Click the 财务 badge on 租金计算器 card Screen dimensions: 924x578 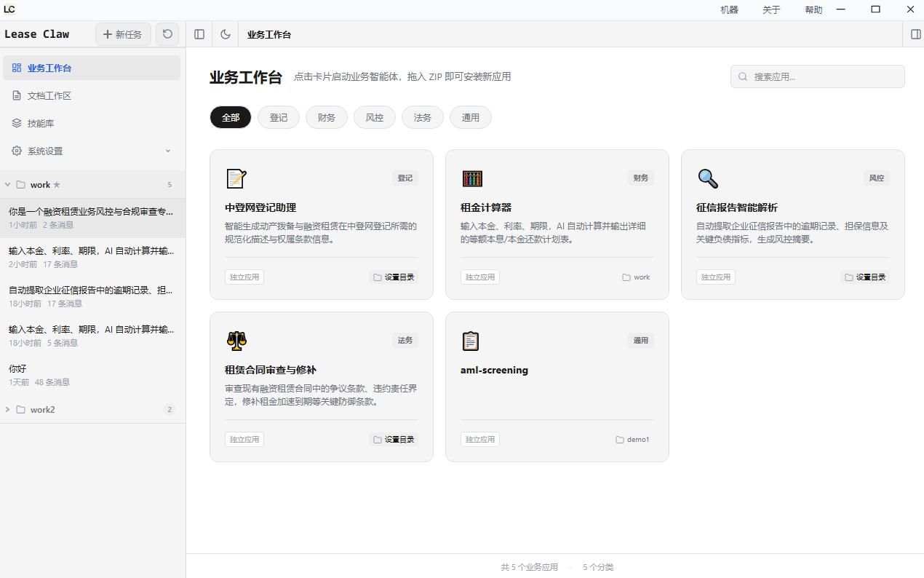(641, 178)
